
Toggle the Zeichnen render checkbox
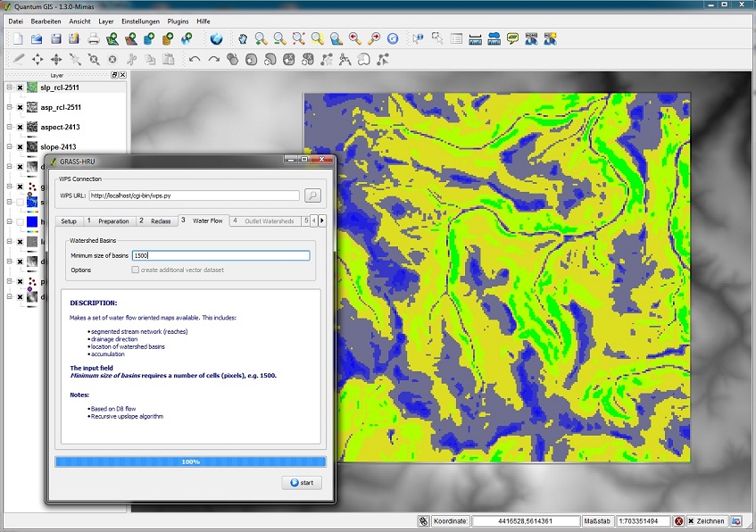pyautogui.click(x=691, y=521)
